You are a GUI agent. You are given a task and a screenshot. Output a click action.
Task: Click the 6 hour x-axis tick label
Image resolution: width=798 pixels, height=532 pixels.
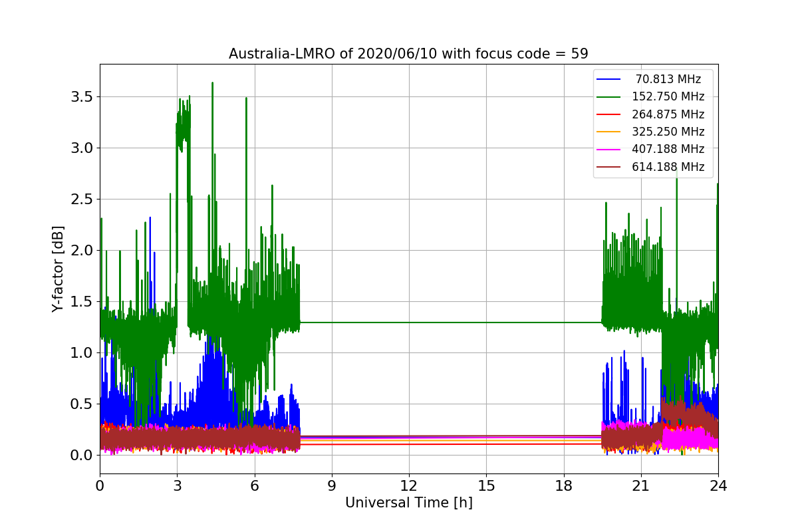click(255, 485)
